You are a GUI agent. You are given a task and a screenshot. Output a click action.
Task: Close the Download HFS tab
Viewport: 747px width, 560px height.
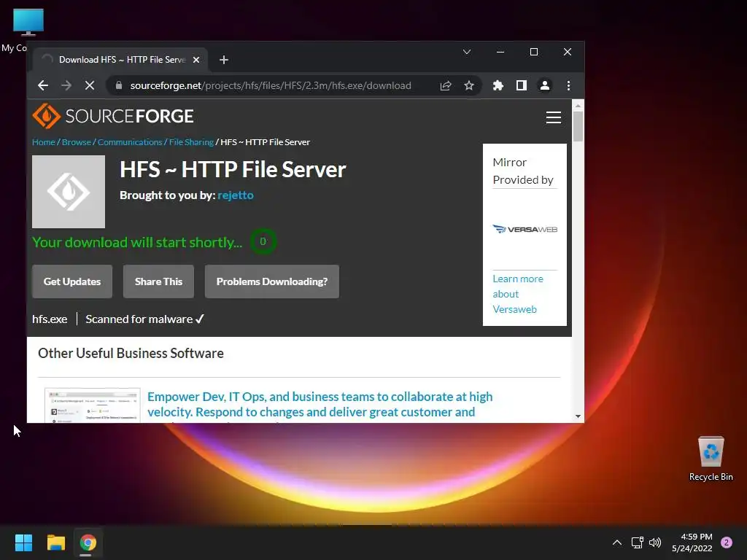tap(196, 60)
